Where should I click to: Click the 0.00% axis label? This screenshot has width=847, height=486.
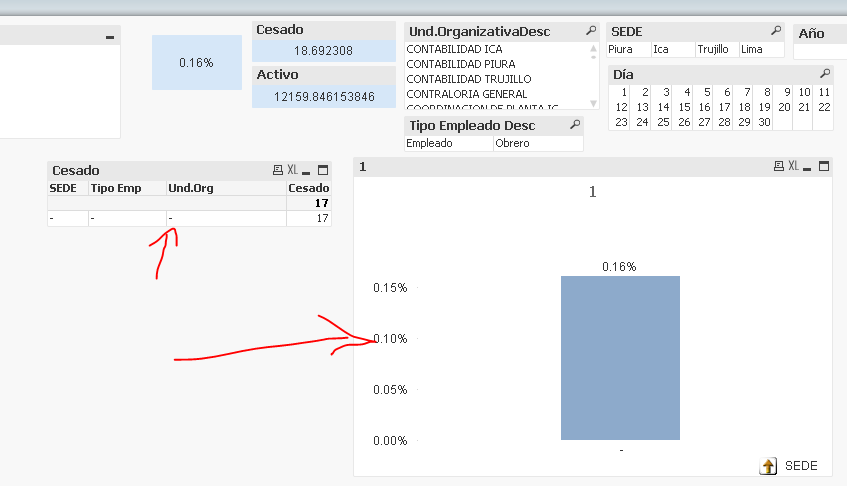pos(390,441)
